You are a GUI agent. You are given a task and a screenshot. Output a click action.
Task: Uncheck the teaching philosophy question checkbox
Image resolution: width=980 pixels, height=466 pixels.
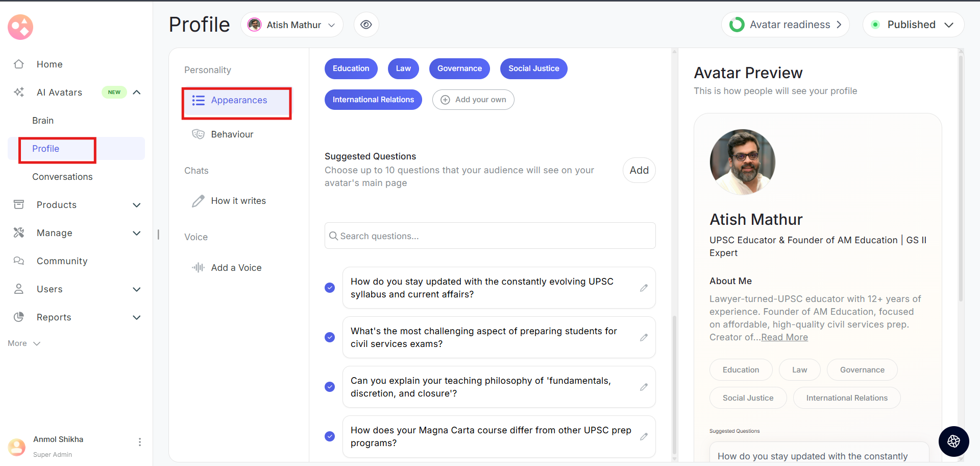click(330, 387)
